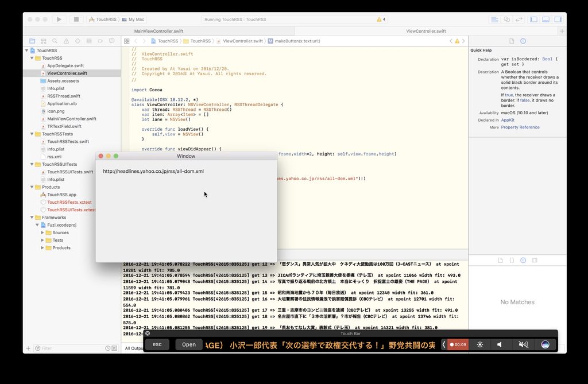
Task: Tap the volume control on Touch Bar
Action: [500, 344]
